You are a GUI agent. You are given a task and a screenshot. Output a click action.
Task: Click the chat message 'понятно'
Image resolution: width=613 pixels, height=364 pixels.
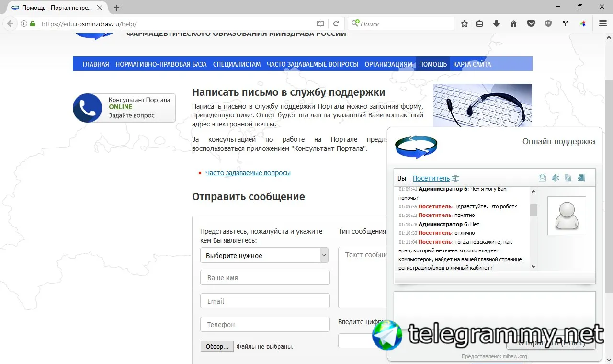point(465,215)
